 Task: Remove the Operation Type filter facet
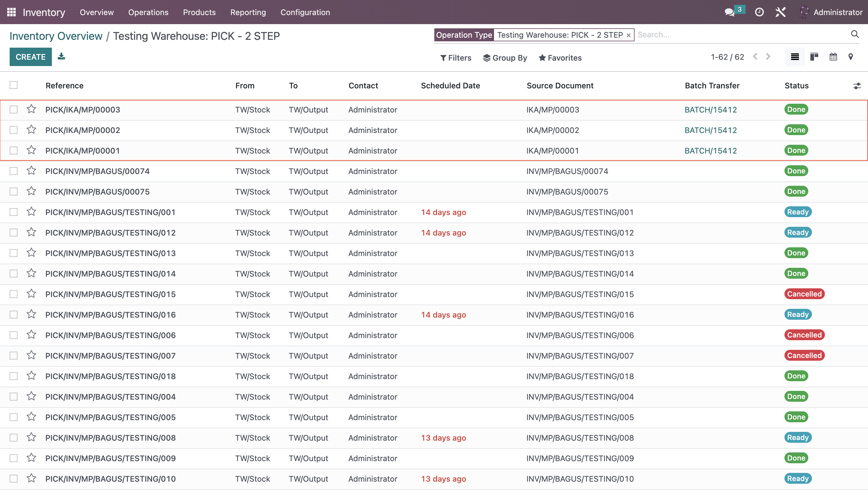click(628, 35)
